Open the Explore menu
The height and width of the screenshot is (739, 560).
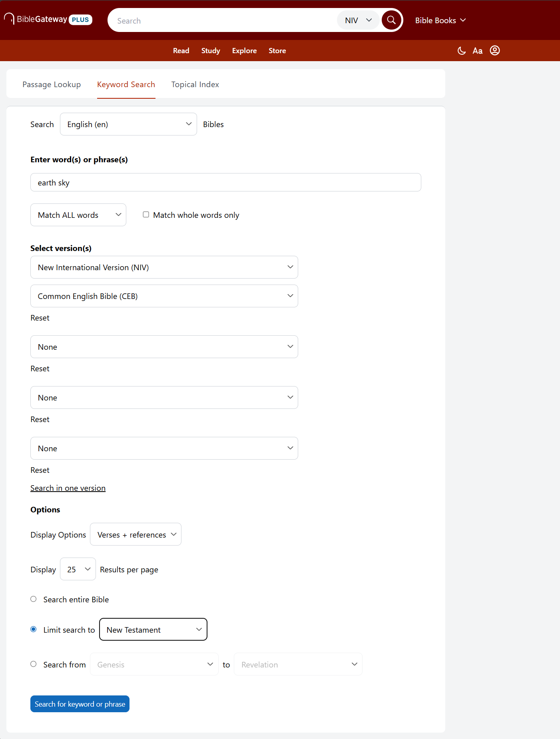click(x=244, y=51)
